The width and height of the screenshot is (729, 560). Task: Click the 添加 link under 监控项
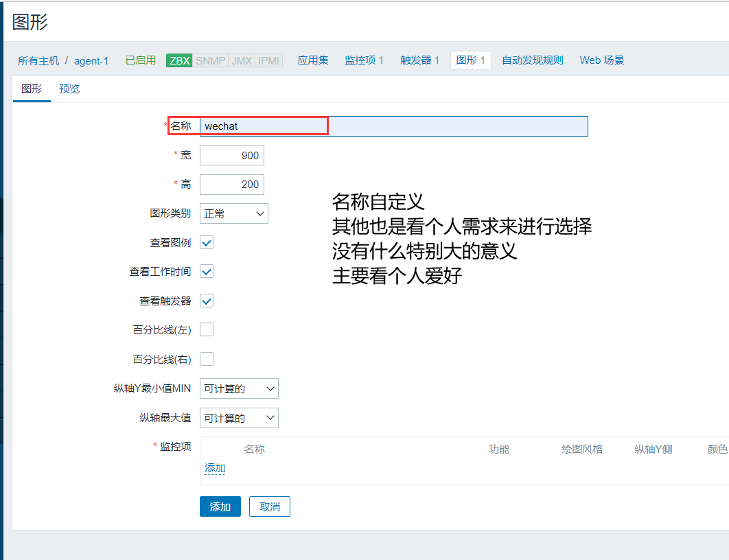[215, 468]
